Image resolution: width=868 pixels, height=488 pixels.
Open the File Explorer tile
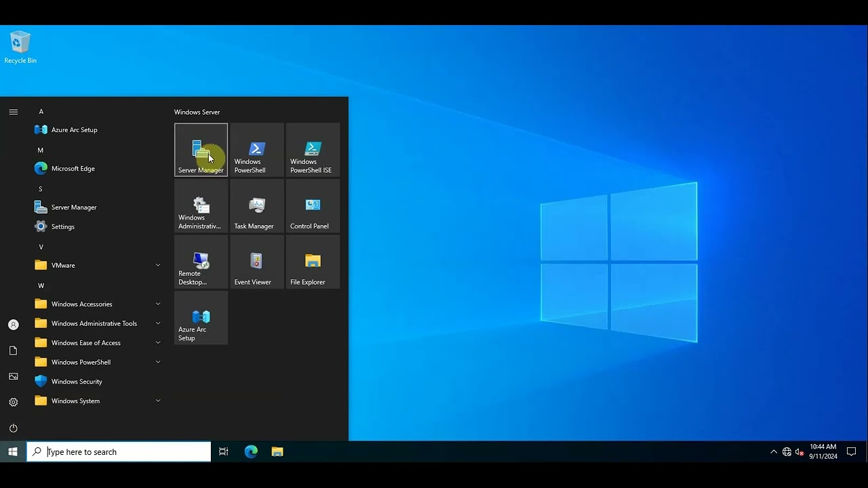pos(313,262)
